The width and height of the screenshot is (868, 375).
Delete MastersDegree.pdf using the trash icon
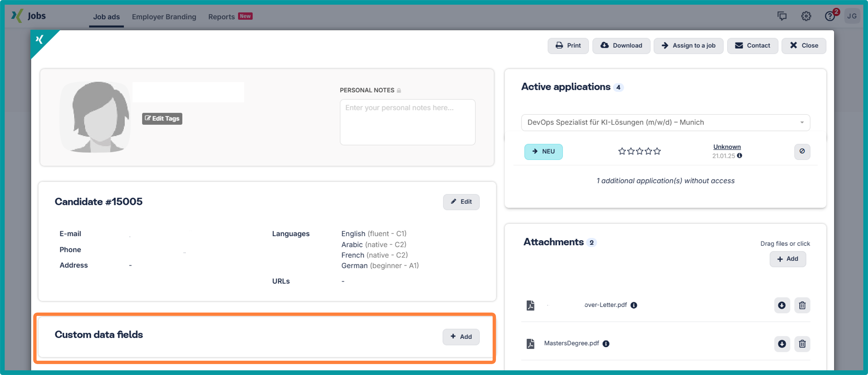pos(802,344)
